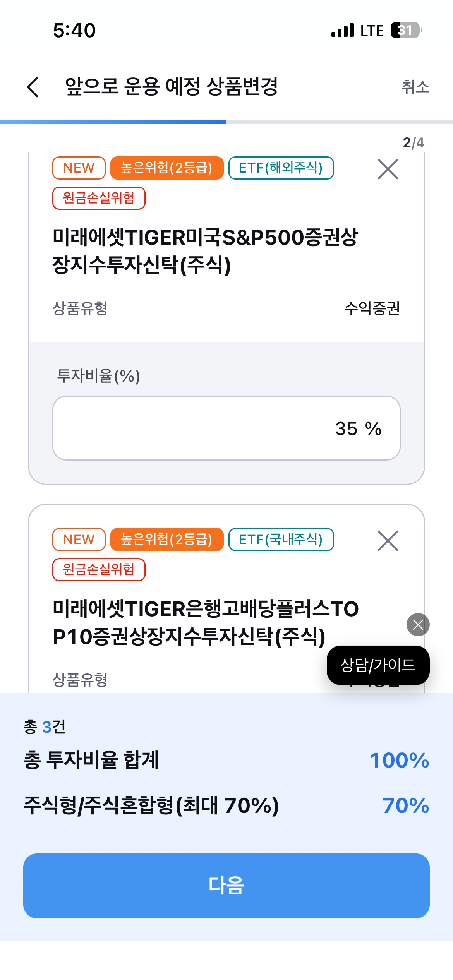The width and height of the screenshot is (453, 980).
Task: Tap the step progress bar
Action: [x=226, y=122]
